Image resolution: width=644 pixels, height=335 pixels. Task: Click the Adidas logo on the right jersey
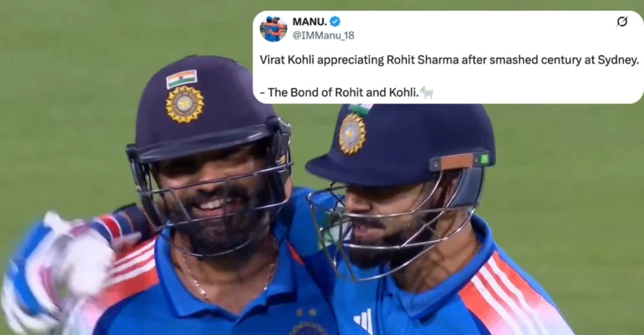364,321
